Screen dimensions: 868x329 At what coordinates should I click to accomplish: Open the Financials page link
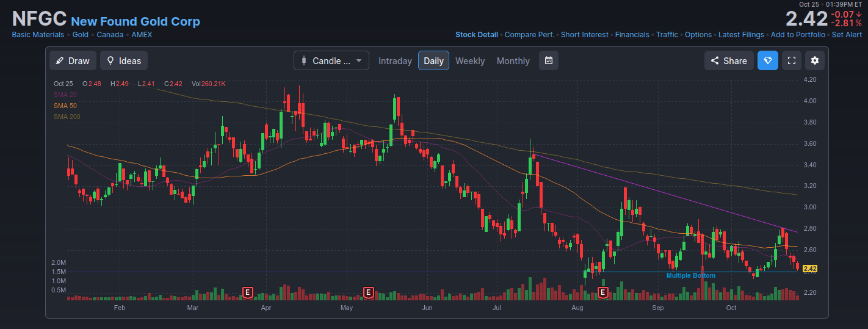(x=632, y=35)
